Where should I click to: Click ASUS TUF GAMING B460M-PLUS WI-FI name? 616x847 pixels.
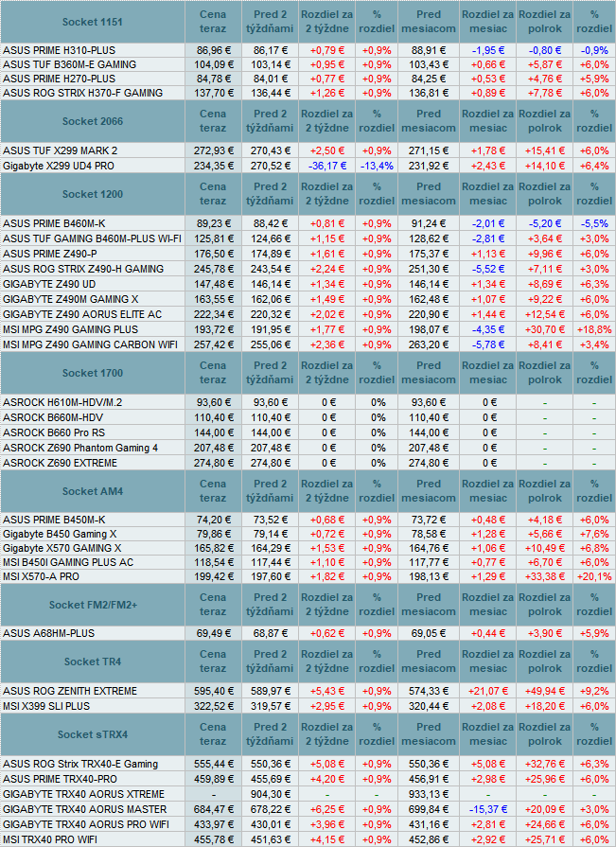point(92,238)
